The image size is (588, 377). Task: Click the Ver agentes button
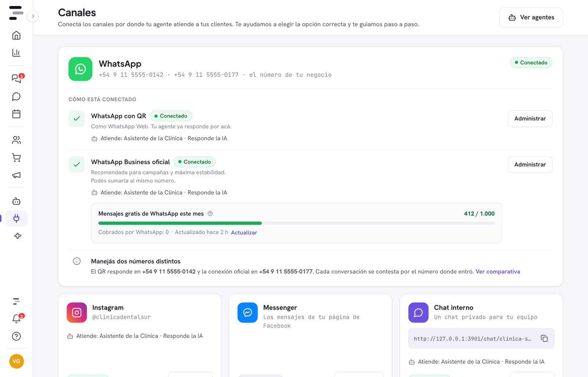[531, 17]
